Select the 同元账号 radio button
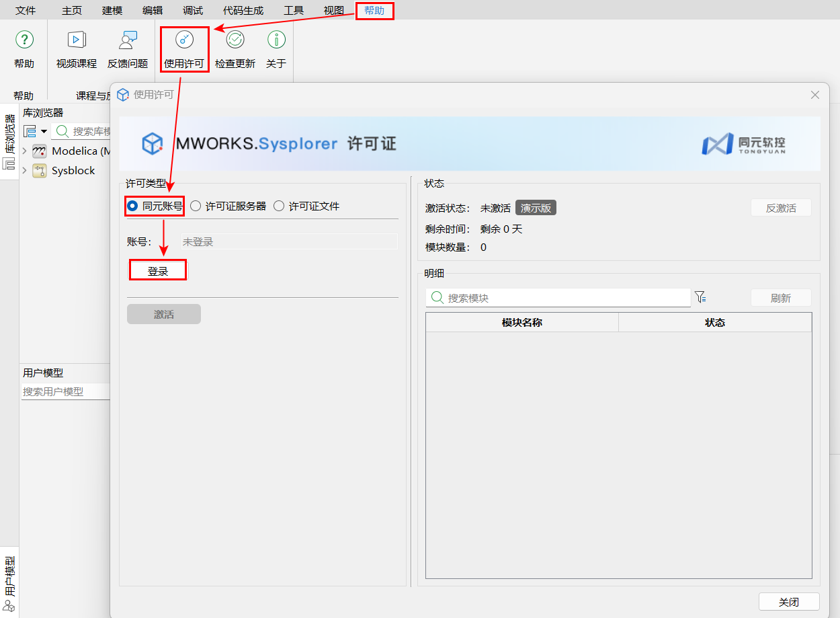 tap(132, 206)
